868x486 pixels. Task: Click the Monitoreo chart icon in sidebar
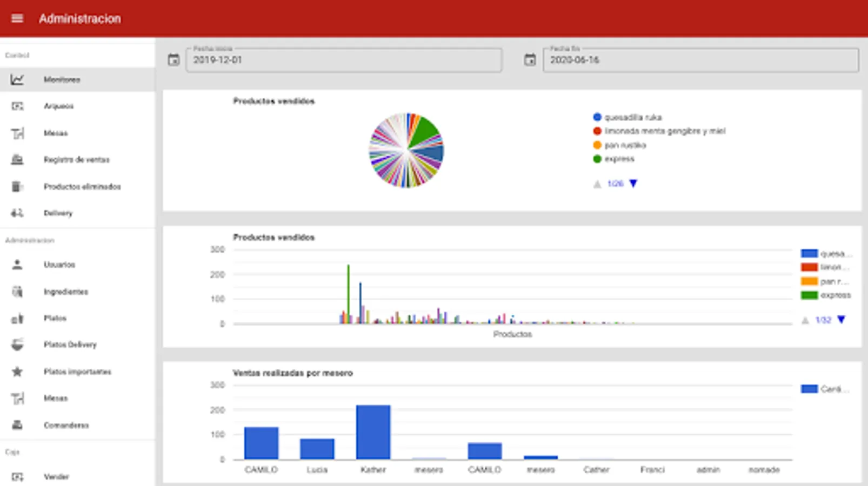17,79
